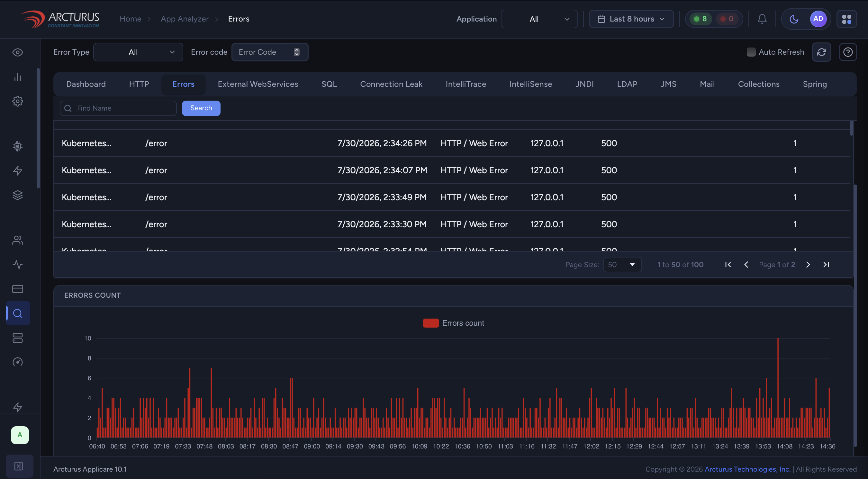Toggle dark mode with the moon icon
868x479 pixels.
pos(794,19)
